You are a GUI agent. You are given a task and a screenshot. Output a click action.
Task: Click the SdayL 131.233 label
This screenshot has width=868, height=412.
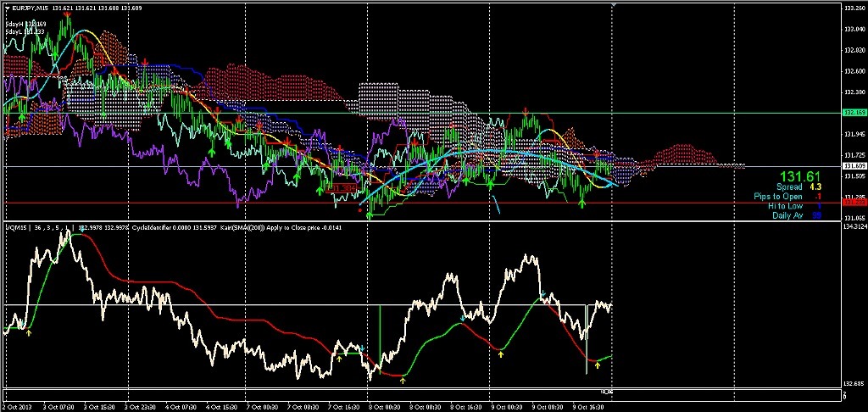point(25,31)
